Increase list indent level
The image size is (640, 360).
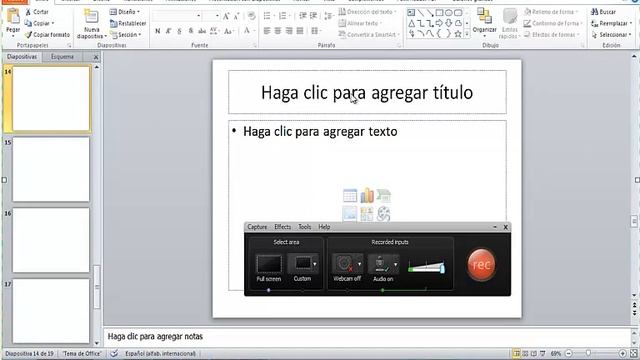(x=313, y=16)
